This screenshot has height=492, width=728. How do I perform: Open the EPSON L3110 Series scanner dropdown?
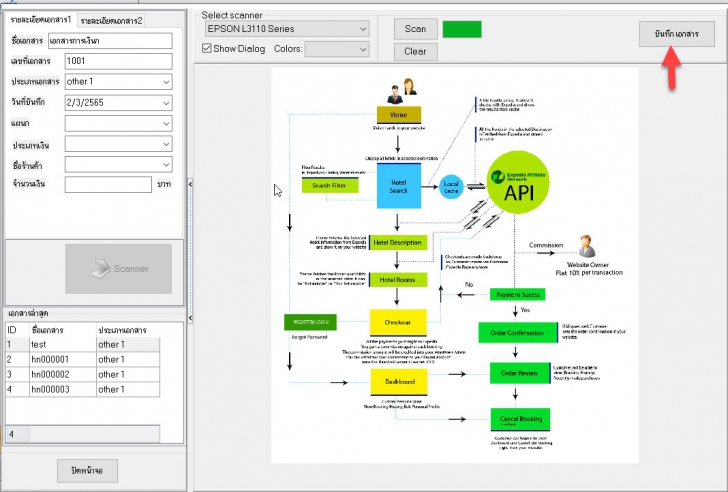pos(287,29)
